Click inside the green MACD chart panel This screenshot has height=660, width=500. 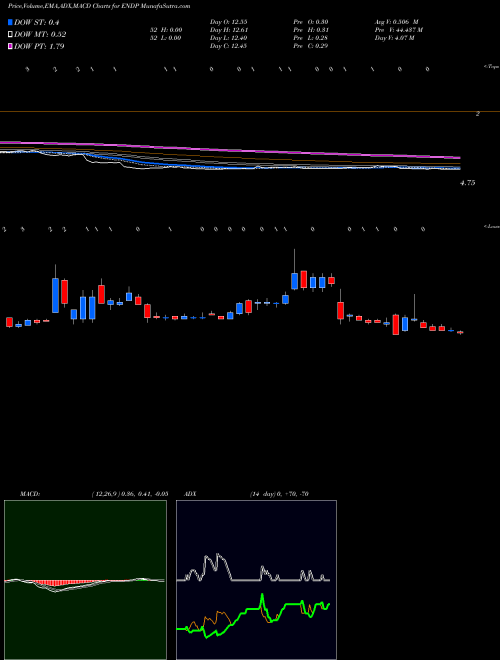pos(85,580)
